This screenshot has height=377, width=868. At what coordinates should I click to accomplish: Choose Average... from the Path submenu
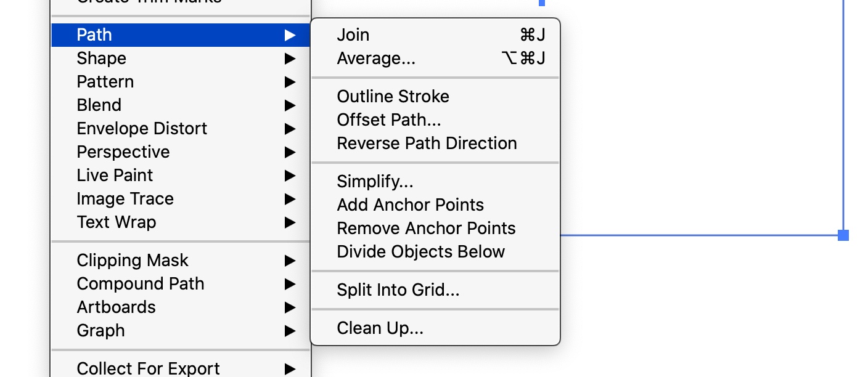click(435, 59)
